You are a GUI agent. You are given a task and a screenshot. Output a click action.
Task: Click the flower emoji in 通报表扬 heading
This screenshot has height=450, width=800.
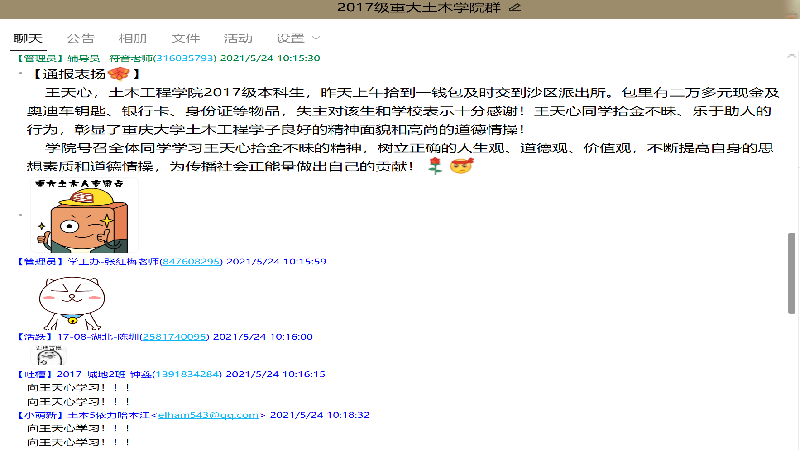click(119, 73)
